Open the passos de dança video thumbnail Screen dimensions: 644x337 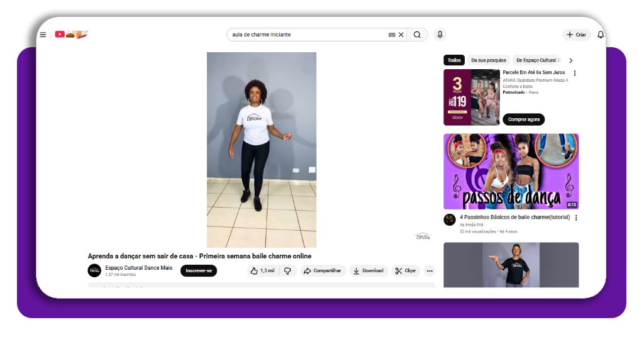[511, 171]
